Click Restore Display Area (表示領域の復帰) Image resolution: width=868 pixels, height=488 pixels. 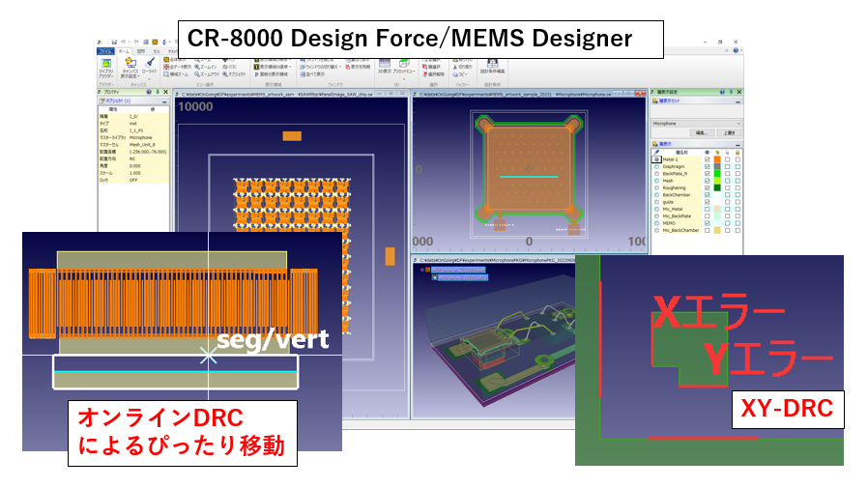[x=274, y=67]
